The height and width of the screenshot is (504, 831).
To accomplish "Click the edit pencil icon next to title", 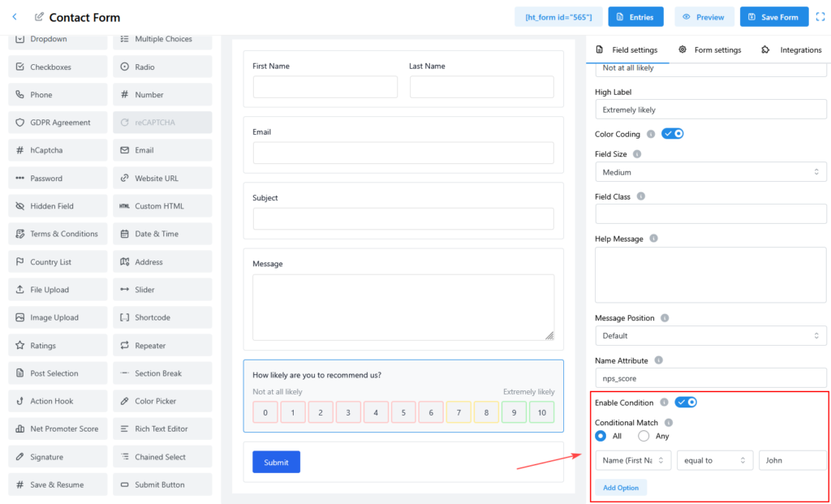I will coord(40,17).
